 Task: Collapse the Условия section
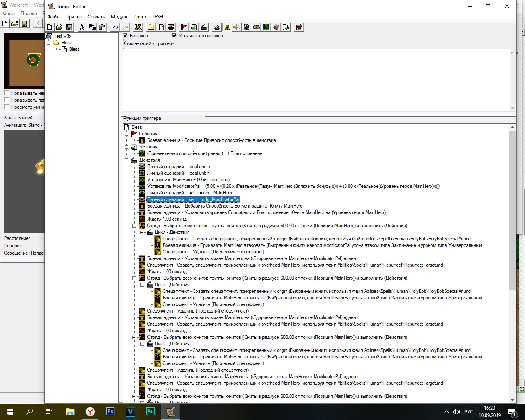127,147
